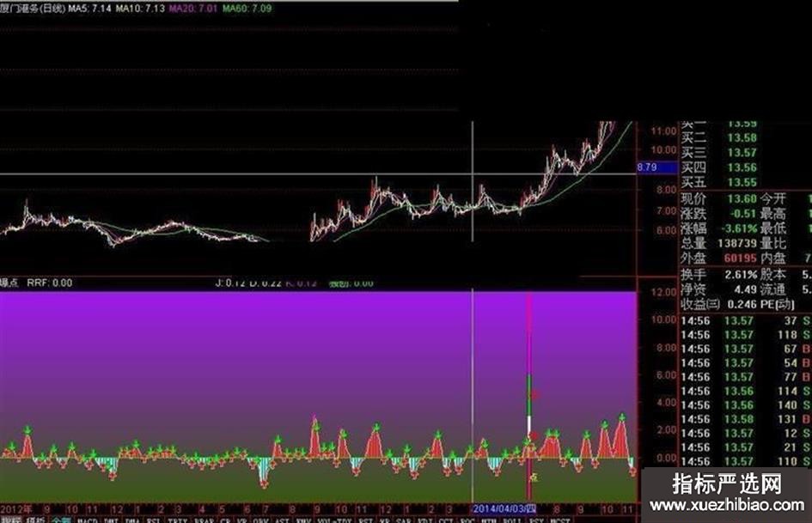The width and height of the screenshot is (812, 523).
Task: Click the 12.00 label on indicator axis
Action: [x=664, y=292]
